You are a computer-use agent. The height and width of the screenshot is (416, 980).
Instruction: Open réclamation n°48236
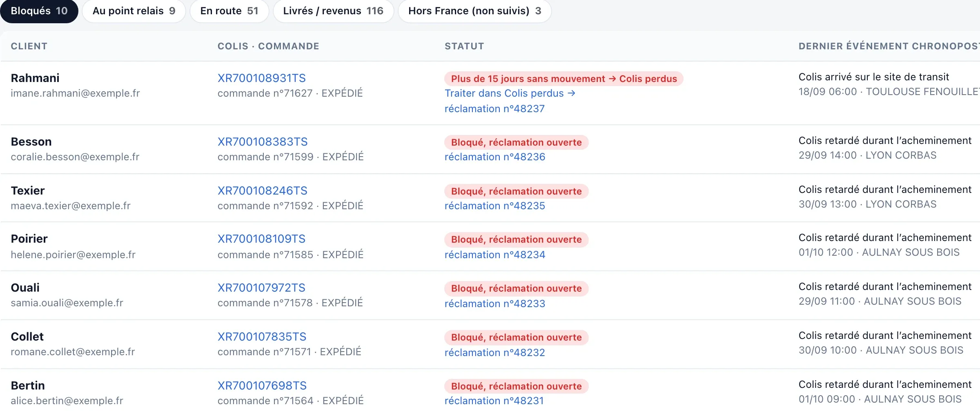pos(495,157)
